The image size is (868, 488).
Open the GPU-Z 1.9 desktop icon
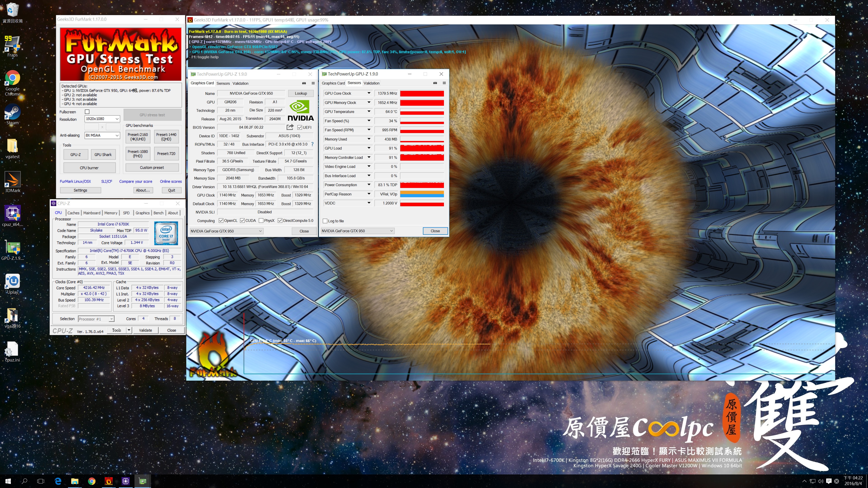[x=12, y=250]
